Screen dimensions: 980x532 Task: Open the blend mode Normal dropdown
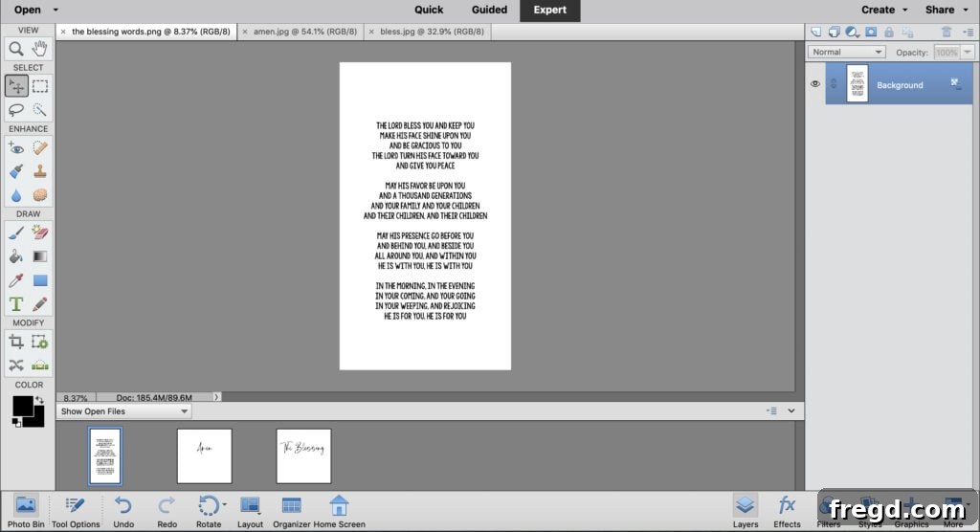[x=846, y=52]
